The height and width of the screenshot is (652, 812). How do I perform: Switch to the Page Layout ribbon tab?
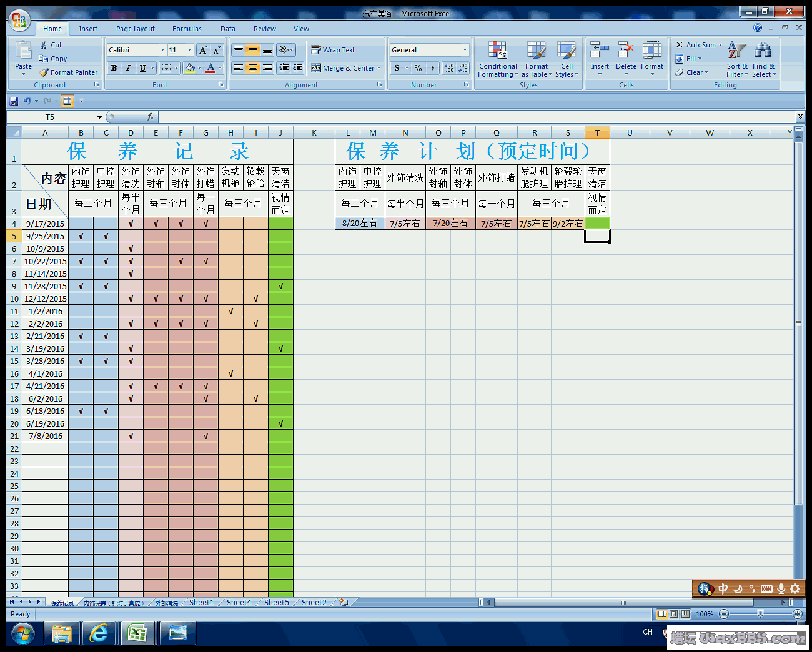135,29
